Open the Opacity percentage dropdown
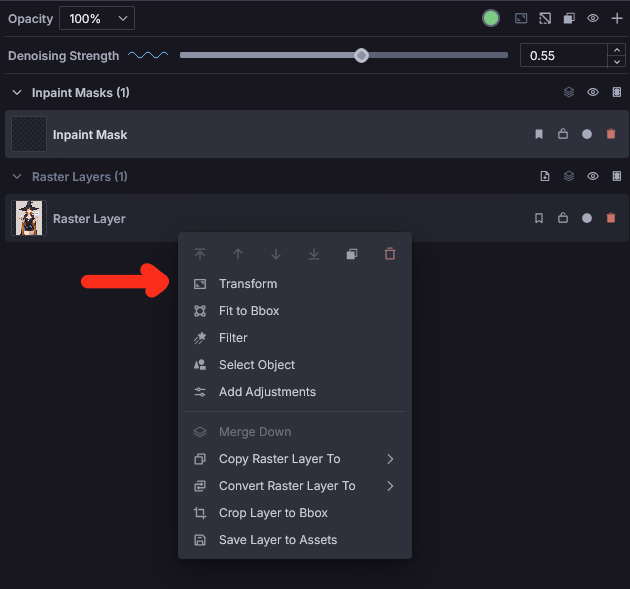Screen dimensions: 630x589 click(97, 18)
